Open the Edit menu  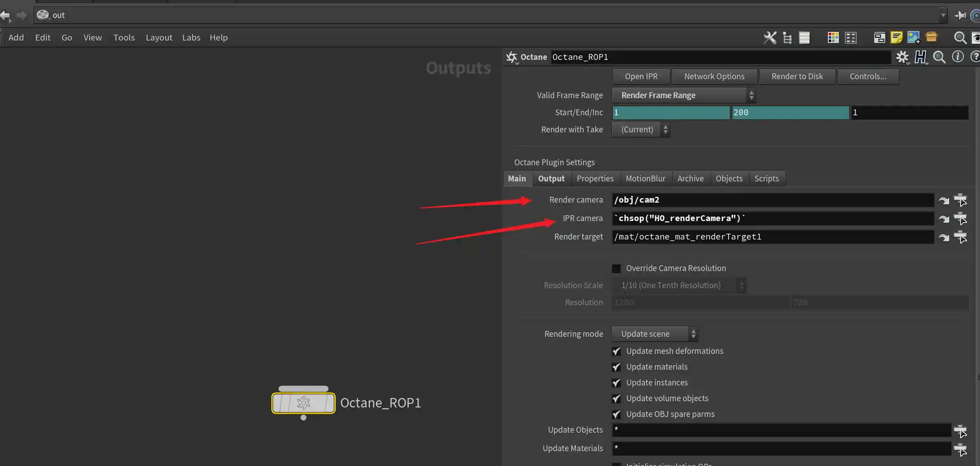[x=43, y=38]
